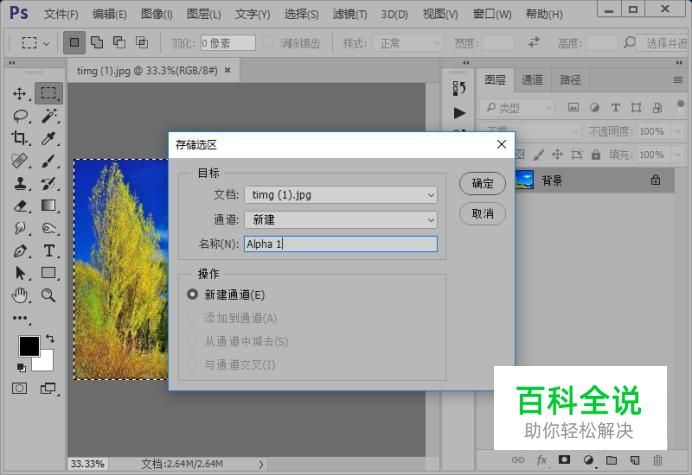
Task: Open the Filter menu
Action: pos(350,14)
